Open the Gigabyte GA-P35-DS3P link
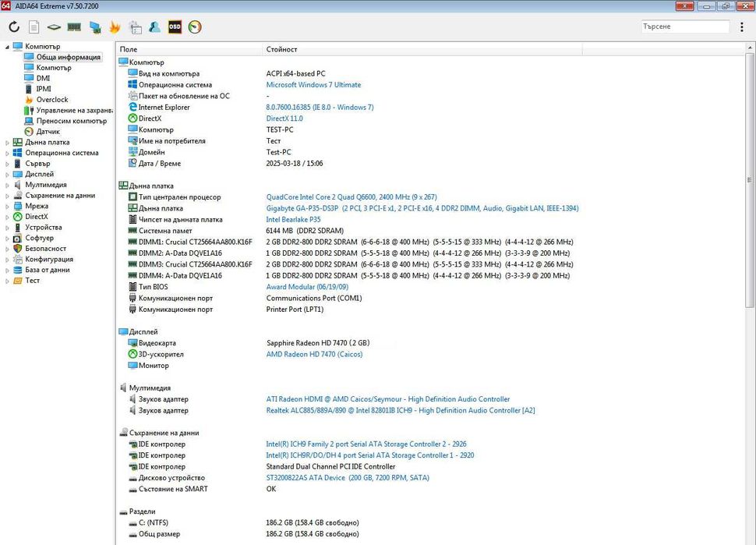Screen dimensions: 756x545 click(422, 208)
